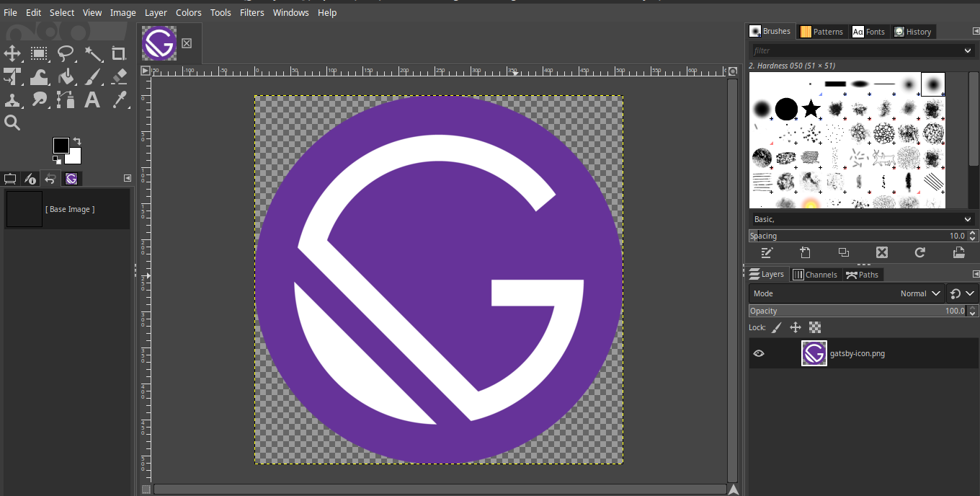980x496 pixels.
Task: Create a new brush with duplicate icon
Action: click(x=843, y=252)
